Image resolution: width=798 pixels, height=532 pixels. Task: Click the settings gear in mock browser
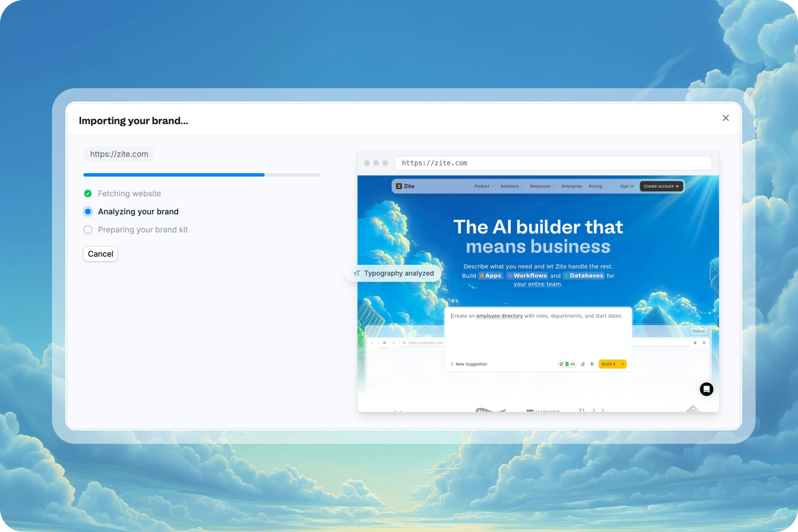pyautogui.click(x=704, y=343)
